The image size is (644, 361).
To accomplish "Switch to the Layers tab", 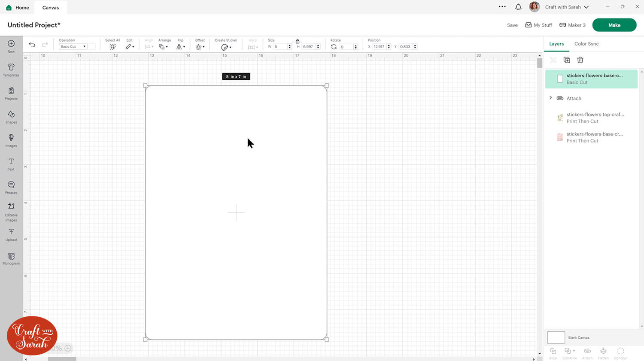I will pos(556,44).
